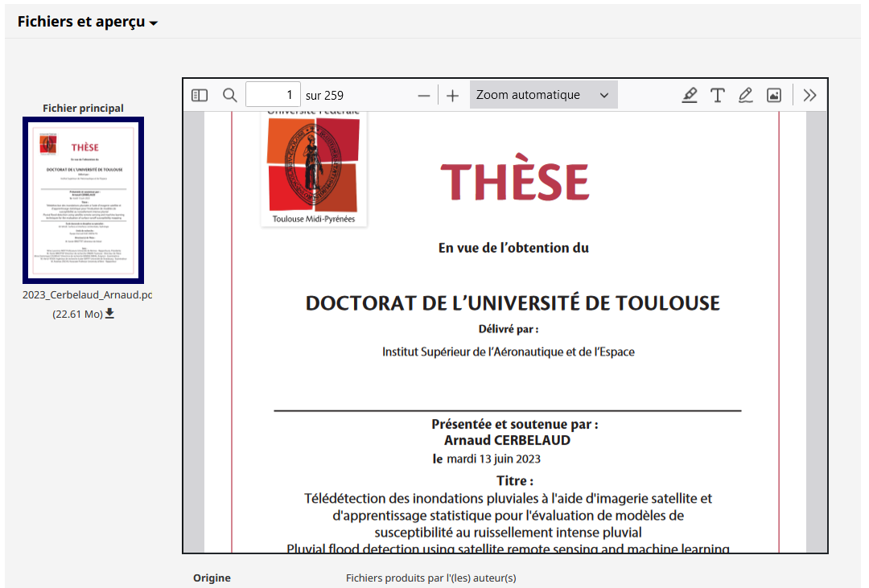
Task: Click the 'sur 259' page count text
Action: tap(325, 96)
